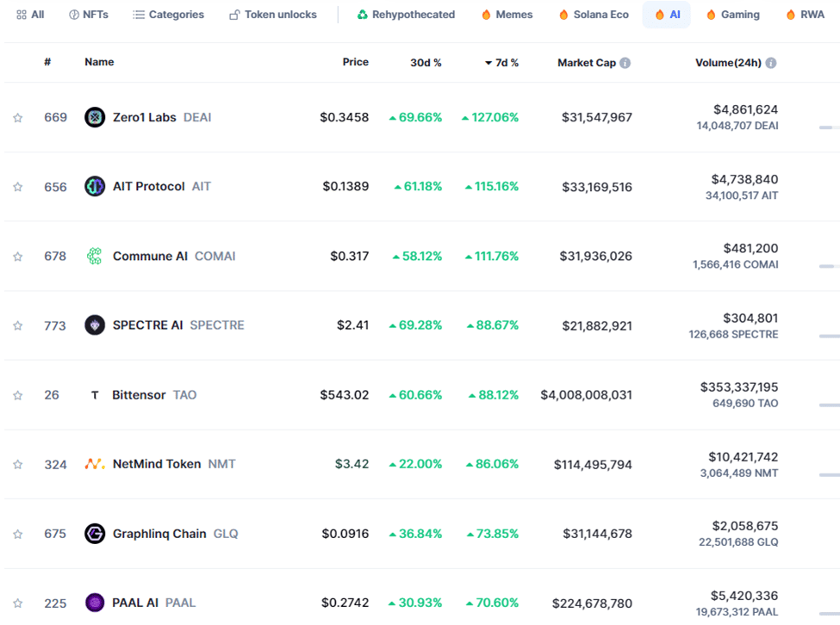This screenshot has width=840, height=625.
Task: Sort table by Name header
Action: coord(99,62)
